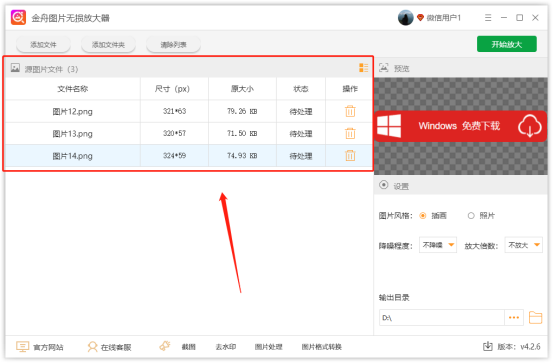Screen dimensions: 553x364
Task: Click the 在线客服 person icon
Action: pos(92,347)
